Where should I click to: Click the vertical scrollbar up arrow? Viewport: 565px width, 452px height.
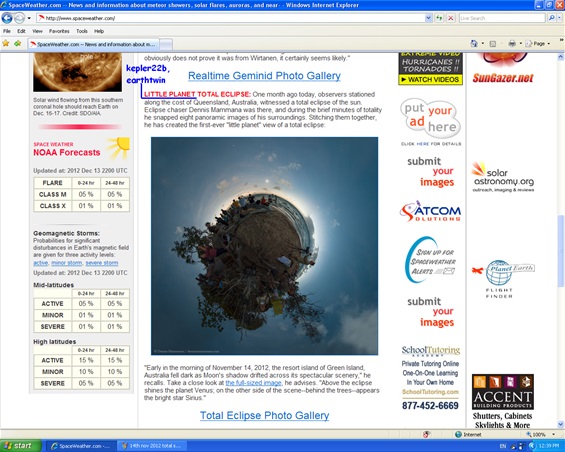click(x=561, y=57)
